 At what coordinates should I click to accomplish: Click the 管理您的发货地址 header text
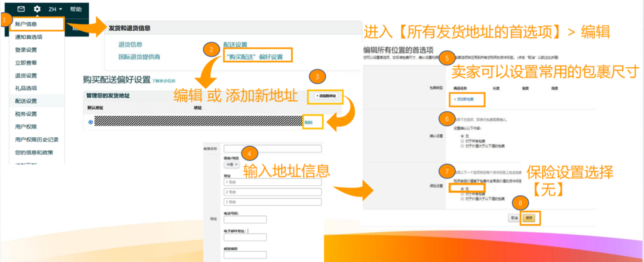(109, 96)
